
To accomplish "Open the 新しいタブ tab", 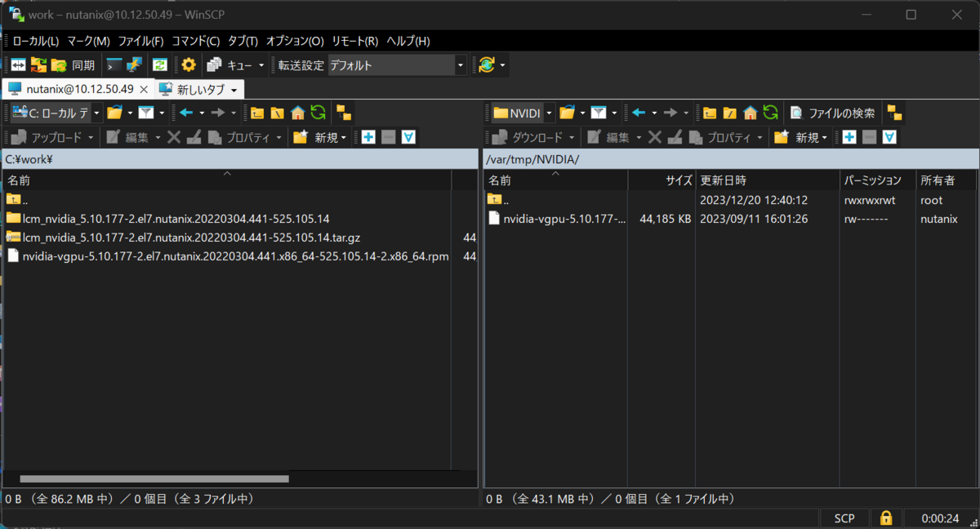I will coord(200,89).
